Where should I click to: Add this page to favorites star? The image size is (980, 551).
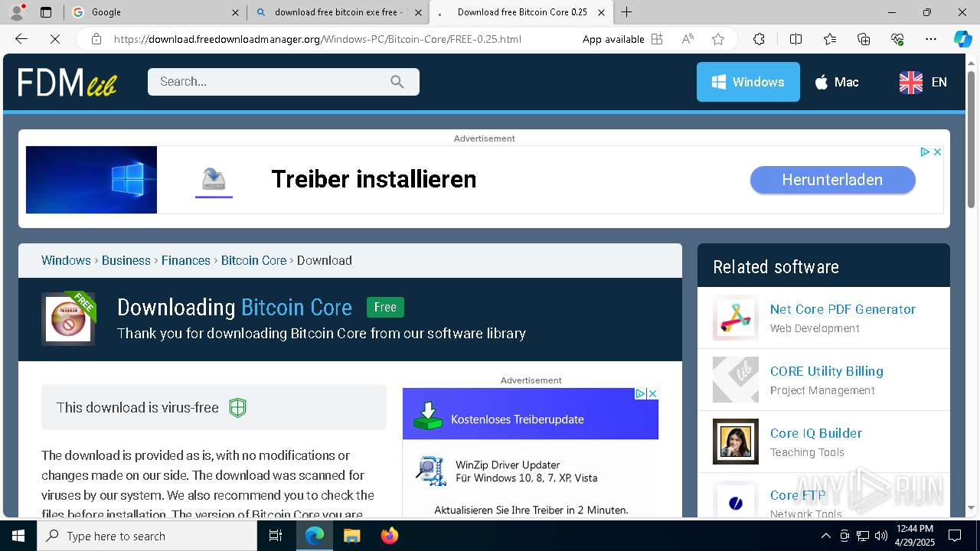(x=718, y=39)
